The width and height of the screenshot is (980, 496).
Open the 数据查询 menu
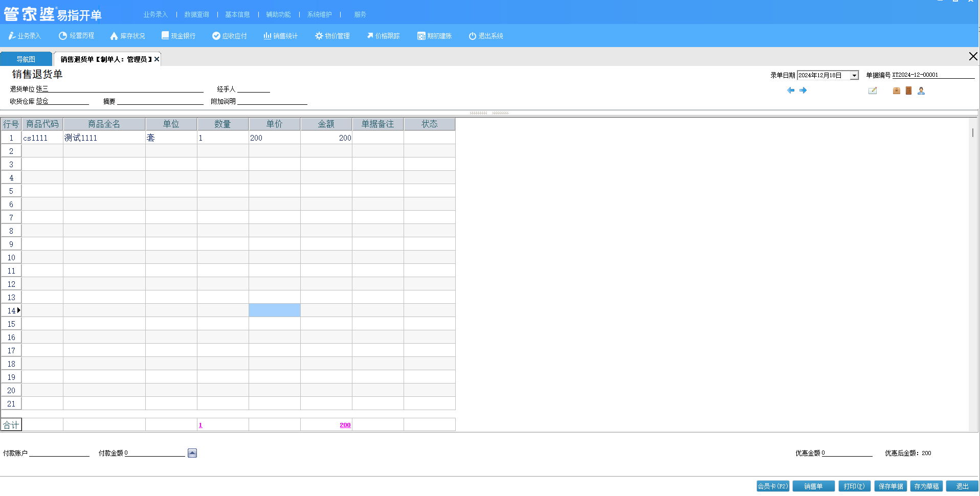pos(196,14)
